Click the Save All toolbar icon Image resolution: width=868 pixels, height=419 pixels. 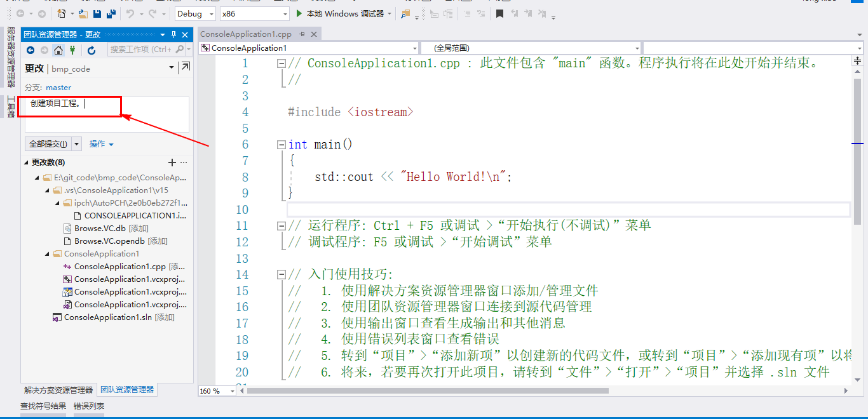click(111, 13)
